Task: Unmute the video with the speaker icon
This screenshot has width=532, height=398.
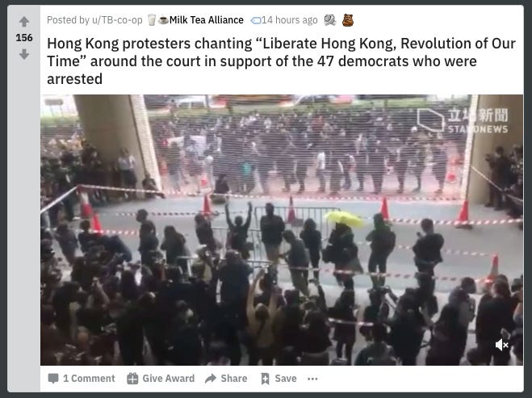Action: (501, 345)
